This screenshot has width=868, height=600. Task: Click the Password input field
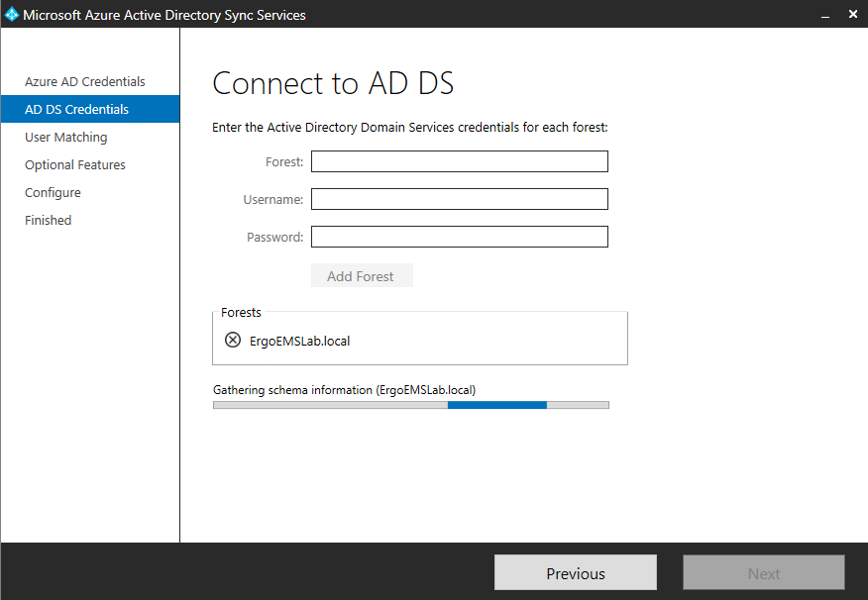[459, 236]
